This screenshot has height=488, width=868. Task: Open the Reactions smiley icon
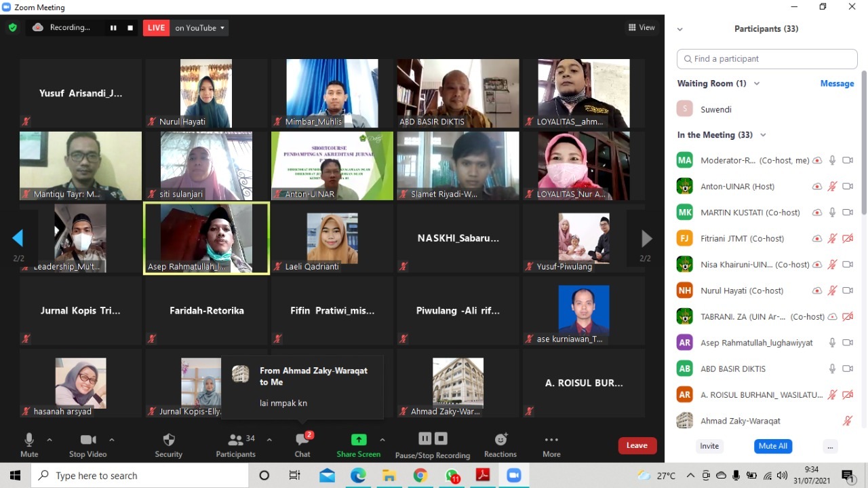500,440
